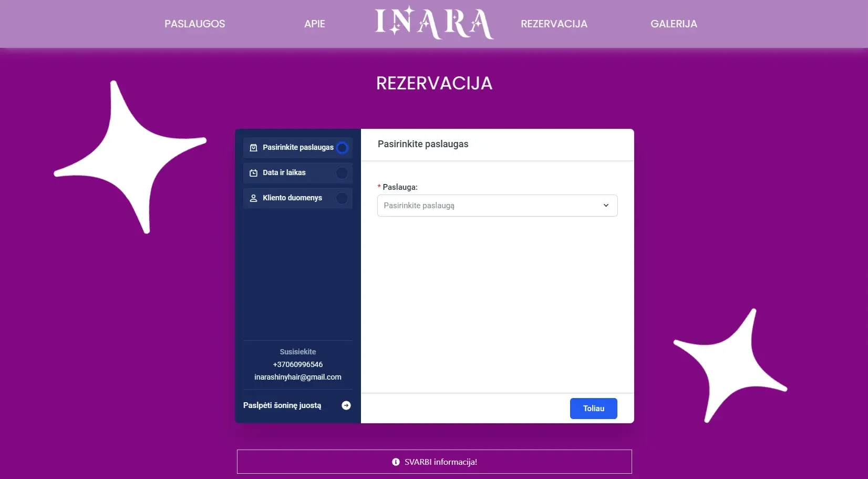The width and height of the screenshot is (868, 479).
Task: Select the Data ir laikas step circle
Action: (342, 173)
